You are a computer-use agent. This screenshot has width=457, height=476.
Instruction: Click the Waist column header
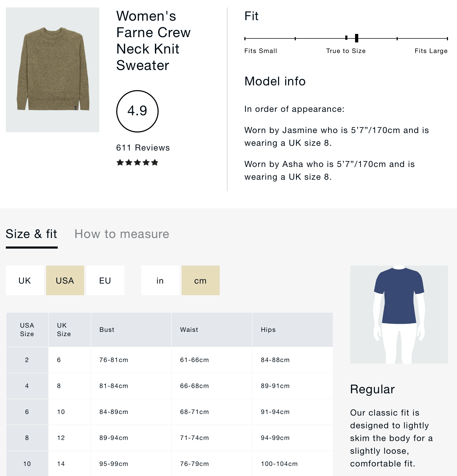coord(189,330)
